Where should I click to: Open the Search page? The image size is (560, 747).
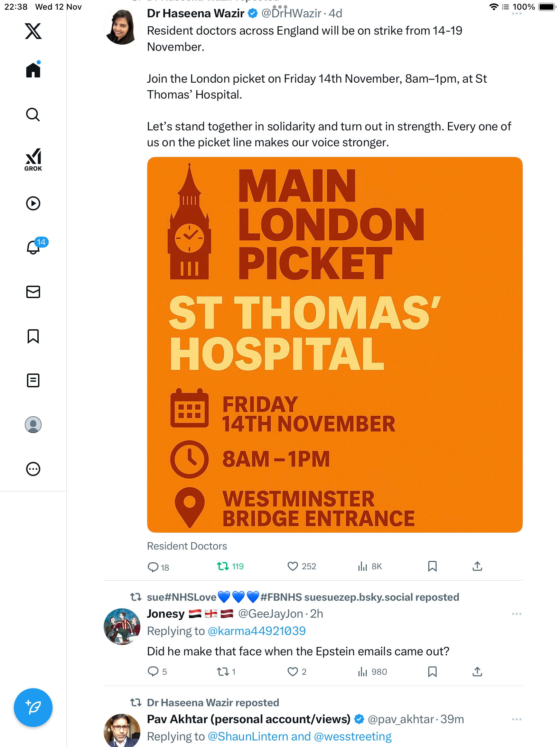click(33, 114)
